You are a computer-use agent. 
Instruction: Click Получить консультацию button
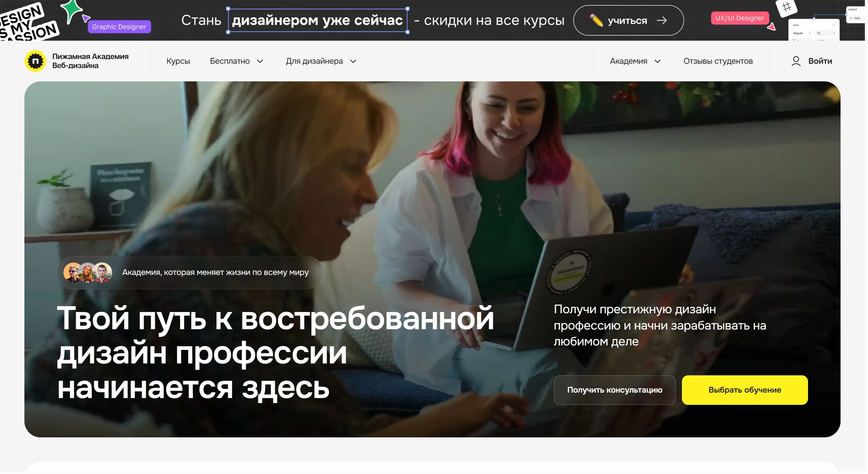(x=615, y=390)
